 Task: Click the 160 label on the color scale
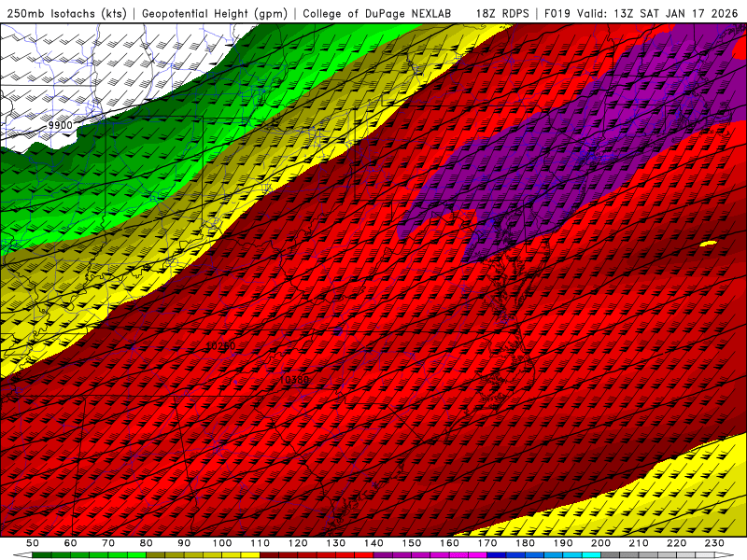click(x=449, y=543)
